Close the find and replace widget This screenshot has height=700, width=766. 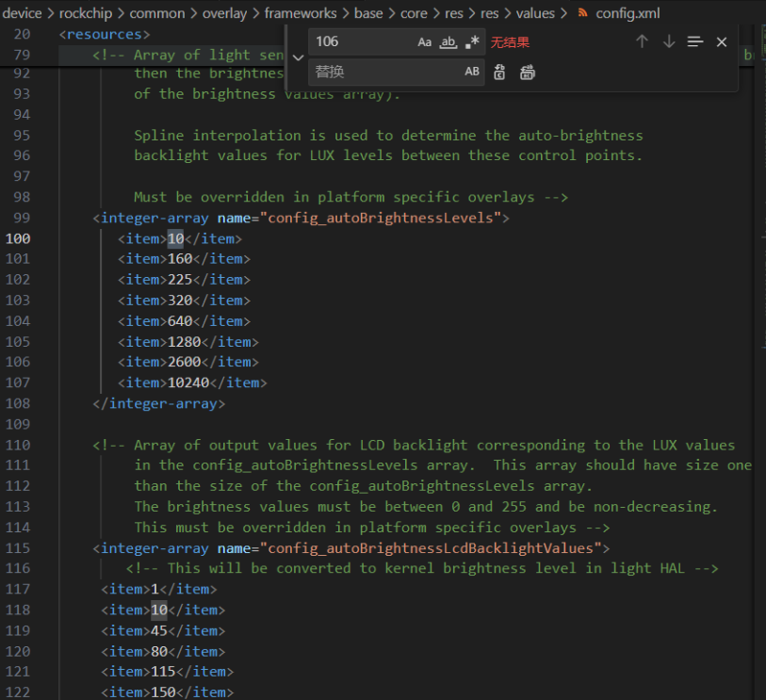(x=722, y=42)
